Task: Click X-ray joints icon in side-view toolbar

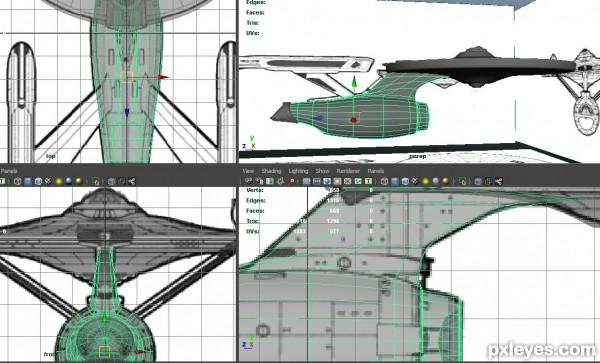Action: tap(499, 181)
